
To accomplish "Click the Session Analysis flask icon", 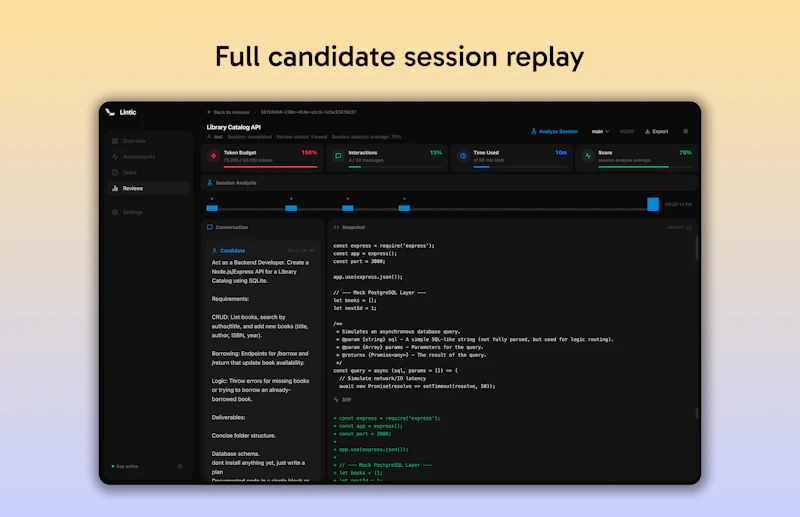I will click(209, 183).
